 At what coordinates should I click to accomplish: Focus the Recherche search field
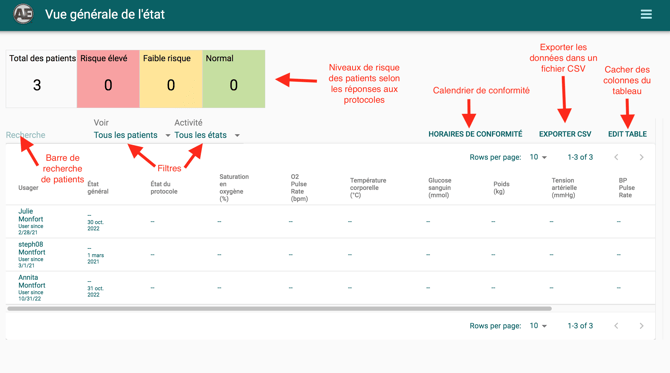(x=47, y=135)
